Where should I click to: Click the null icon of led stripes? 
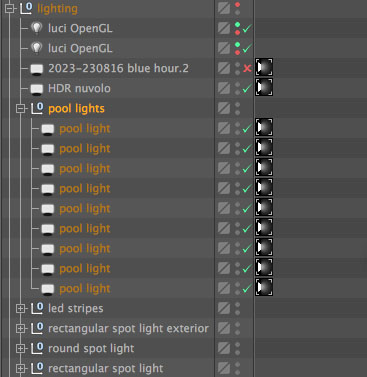point(37,308)
